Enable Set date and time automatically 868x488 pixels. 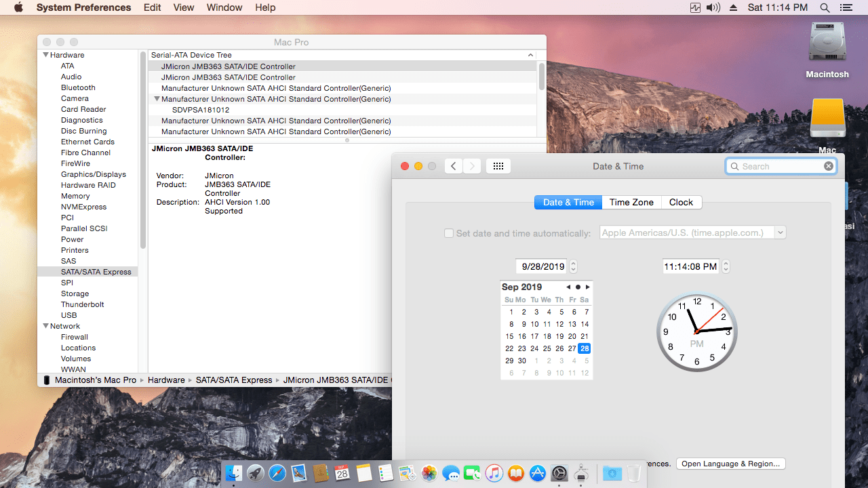tap(449, 233)
